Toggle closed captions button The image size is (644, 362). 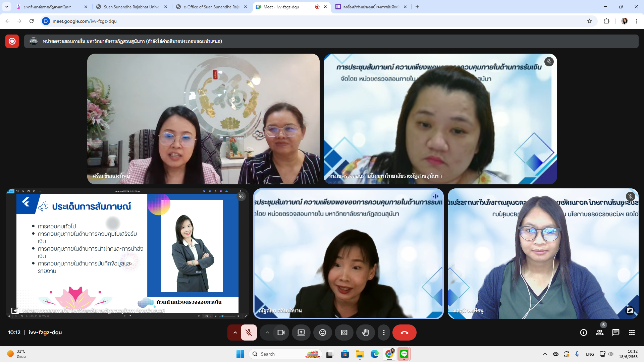click(x=344, y=333)
